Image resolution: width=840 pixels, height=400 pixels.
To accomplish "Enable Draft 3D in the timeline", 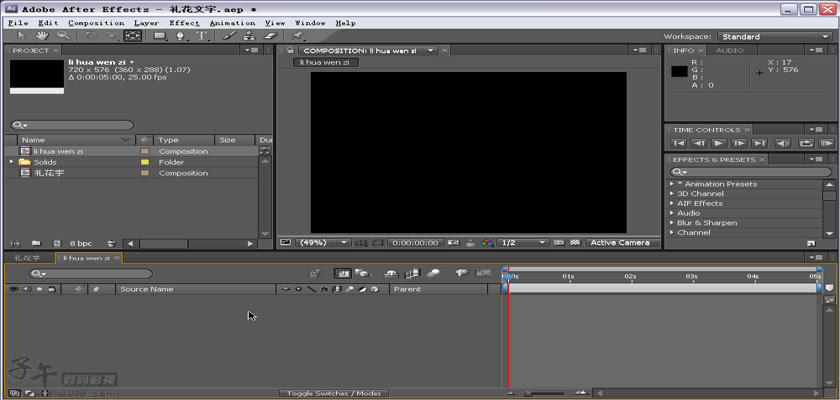I will coord(363,274).
